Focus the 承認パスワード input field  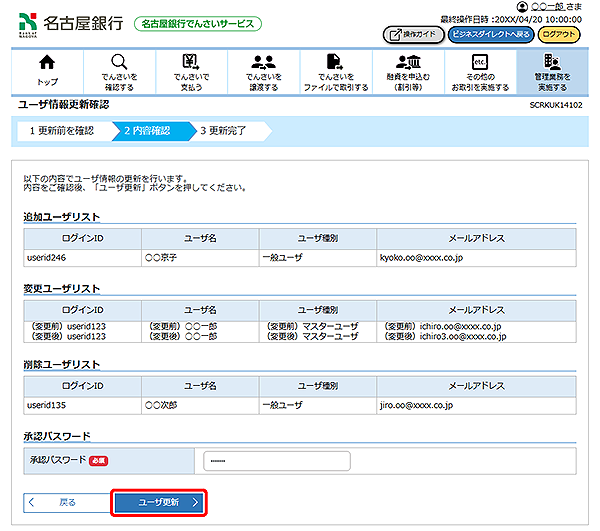[x=276, y=461]
